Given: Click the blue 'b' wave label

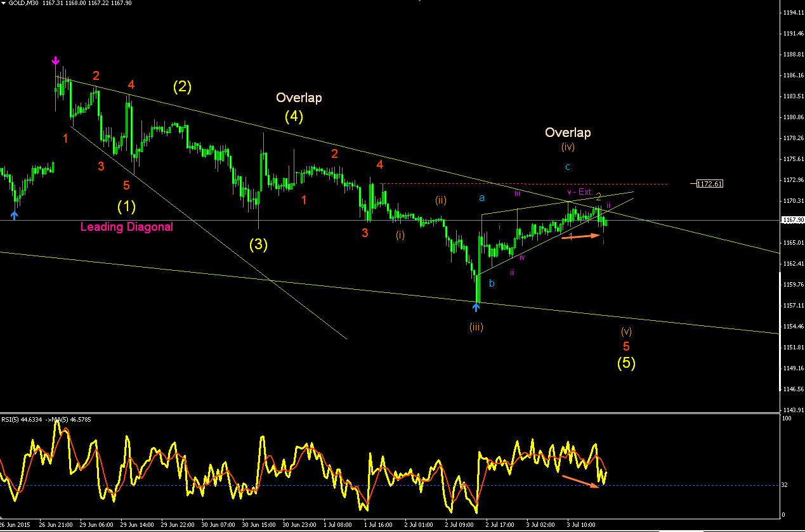Looking at the screenshot, I should [492, 283].
